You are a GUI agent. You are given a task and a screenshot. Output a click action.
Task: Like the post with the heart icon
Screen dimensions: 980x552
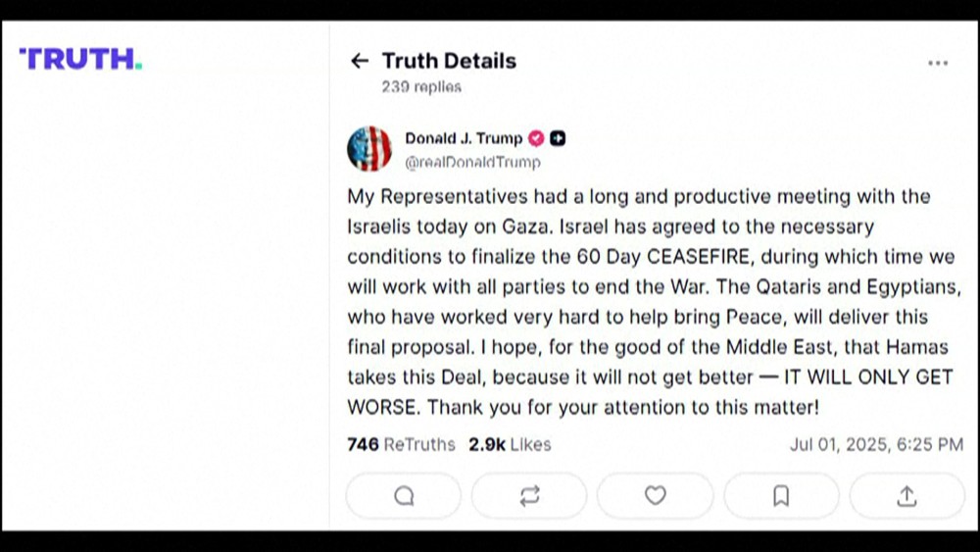tap(655, 496)
